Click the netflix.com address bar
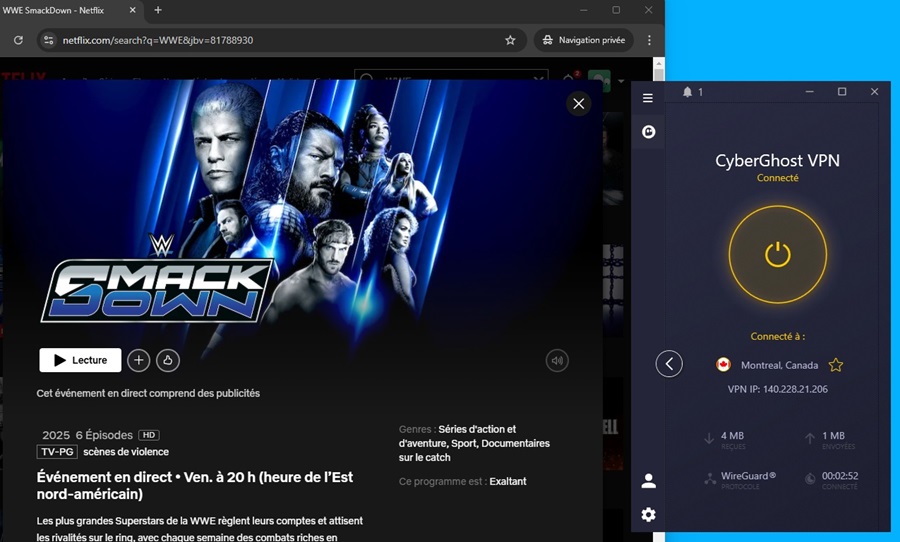This screenshot has height=542, width=900. coord(281,40)
